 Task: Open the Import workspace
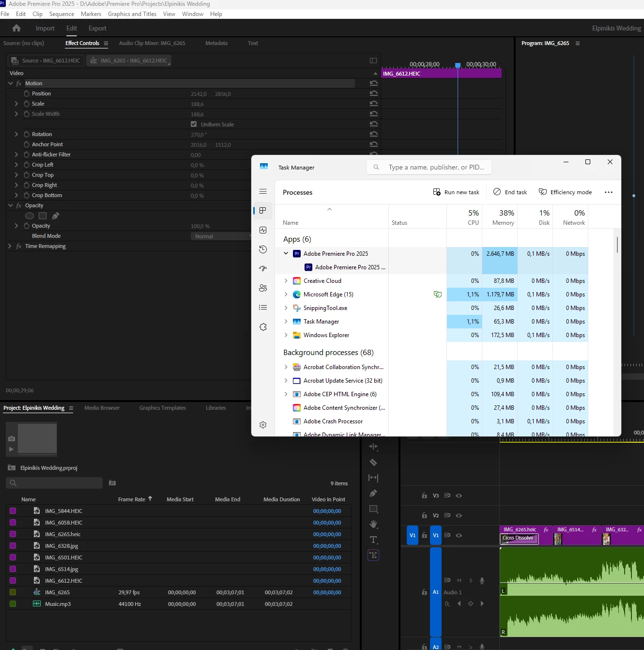coord(45,28)
